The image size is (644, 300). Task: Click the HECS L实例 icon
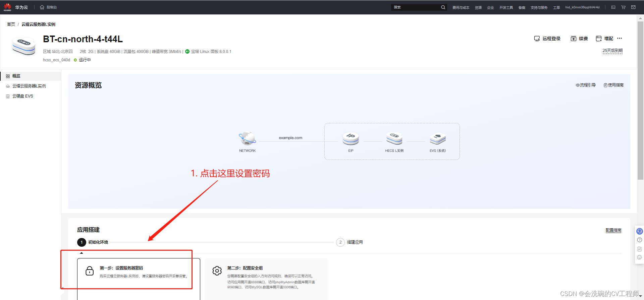tap(394, 138)
